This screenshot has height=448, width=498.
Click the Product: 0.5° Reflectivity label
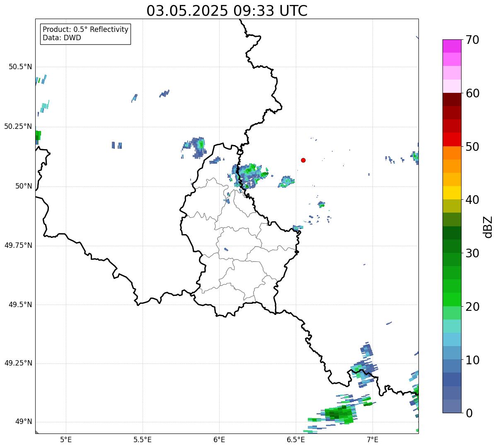(85, 30)
